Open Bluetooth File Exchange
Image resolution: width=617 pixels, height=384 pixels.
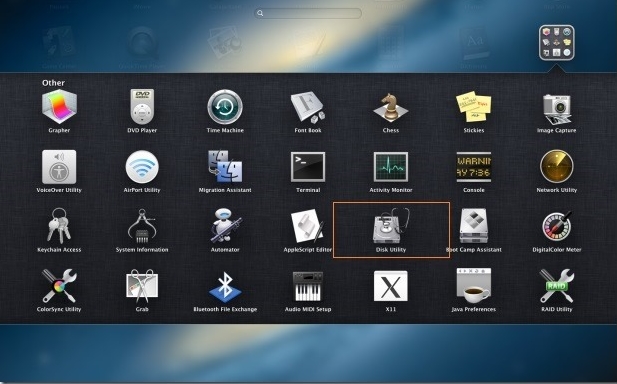(225, 287)
